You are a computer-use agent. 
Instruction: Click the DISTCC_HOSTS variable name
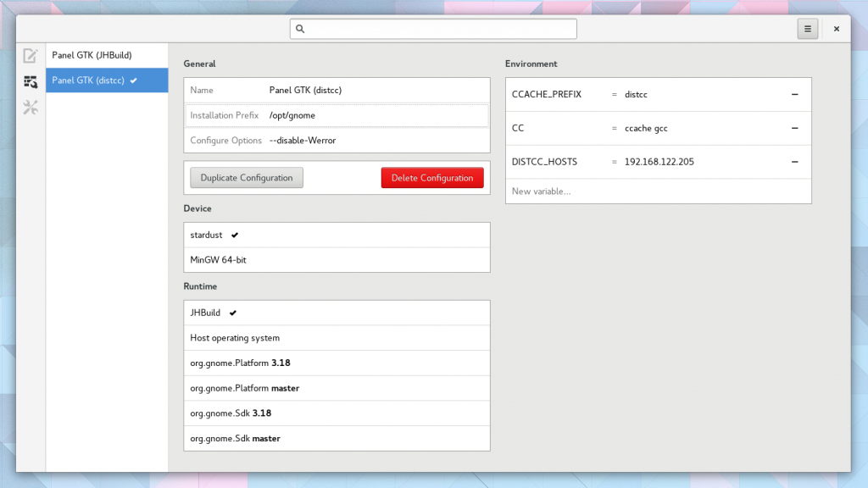tap(544, 162)
